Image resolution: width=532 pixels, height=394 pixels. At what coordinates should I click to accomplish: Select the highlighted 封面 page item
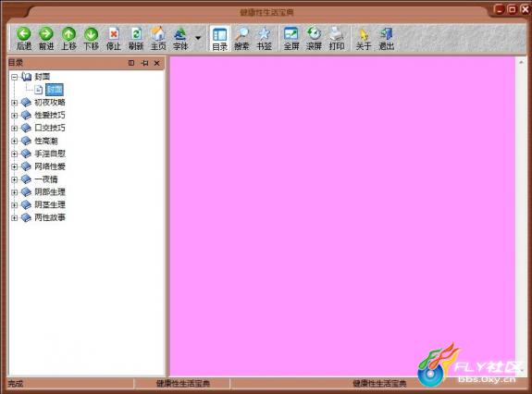click(55, 90)
